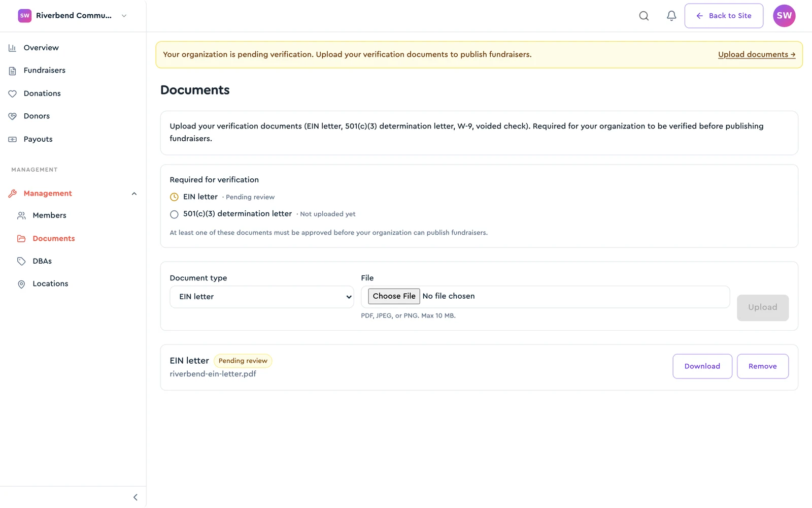Download the riverbend-ein-letter.pdf file
The width and height of the screenshot is (812, 508).
[x=702, y=366]
